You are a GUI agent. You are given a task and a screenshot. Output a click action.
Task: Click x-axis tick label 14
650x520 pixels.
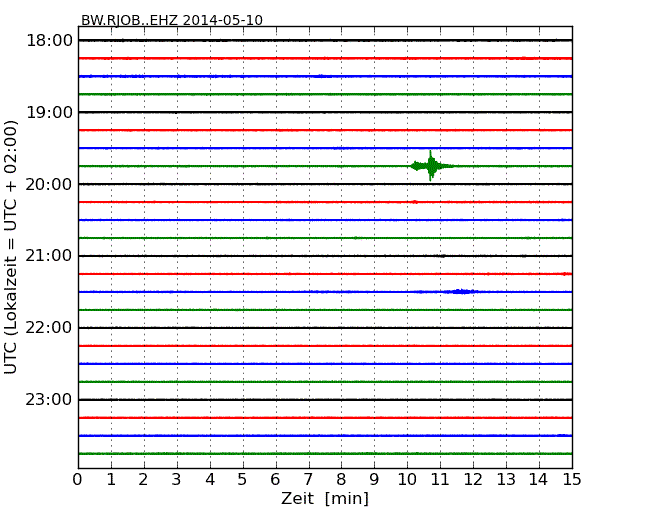(x=538, y=480)
